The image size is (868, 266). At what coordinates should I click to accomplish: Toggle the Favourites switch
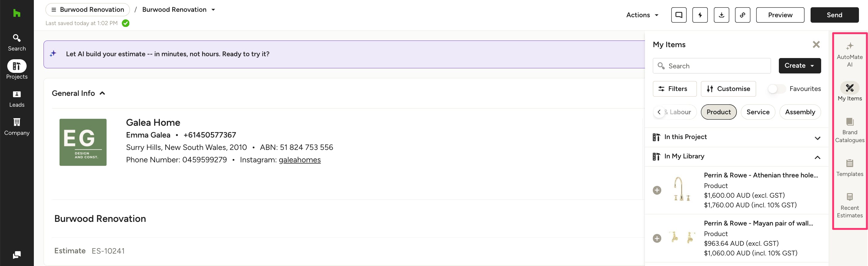tap(776, 89)
